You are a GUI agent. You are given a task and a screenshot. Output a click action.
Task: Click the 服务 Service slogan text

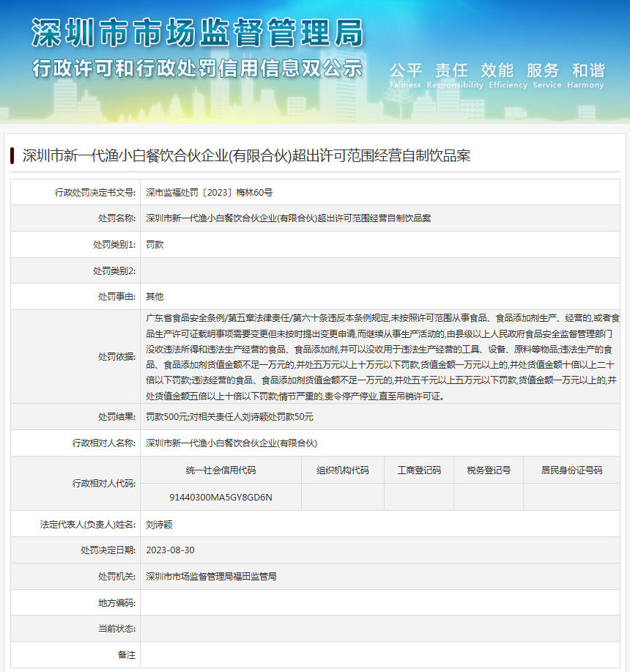(x=547, y=75)
